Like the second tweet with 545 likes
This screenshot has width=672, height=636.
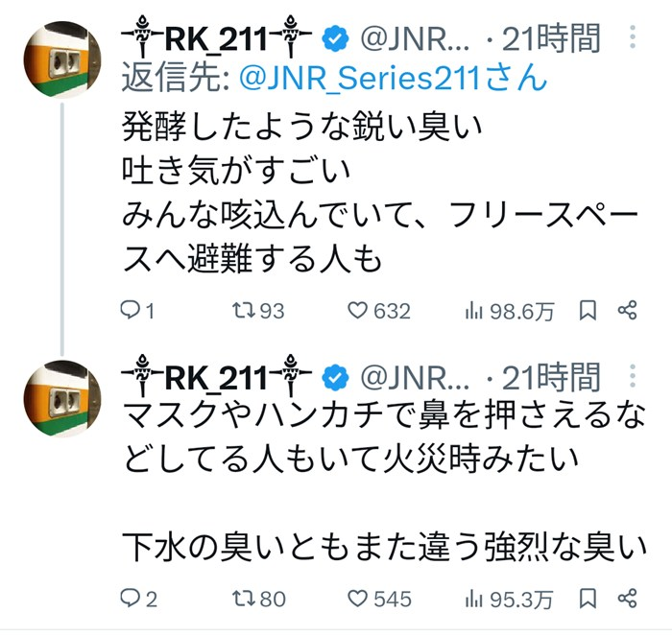pos(358,599)
